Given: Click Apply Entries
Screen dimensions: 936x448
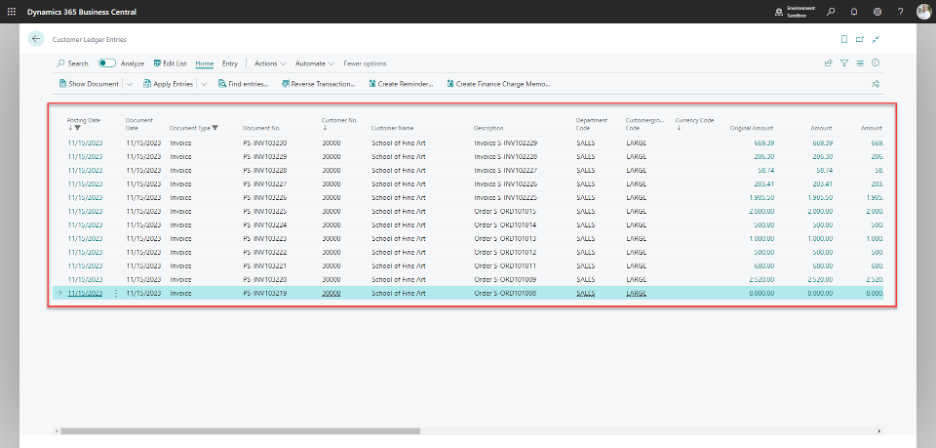Looking at the screenshot, I should (x=168, y=84).
